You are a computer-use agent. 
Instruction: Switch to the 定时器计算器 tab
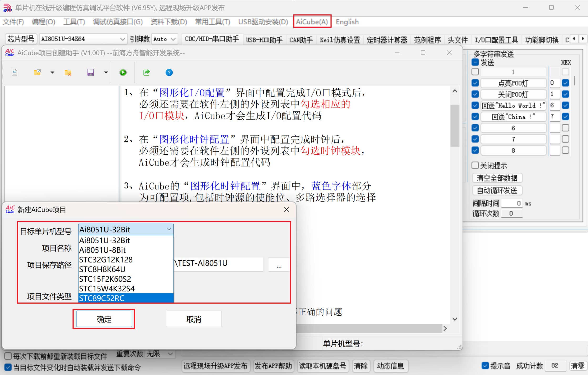pyautogui.click(x=387, y=40)
